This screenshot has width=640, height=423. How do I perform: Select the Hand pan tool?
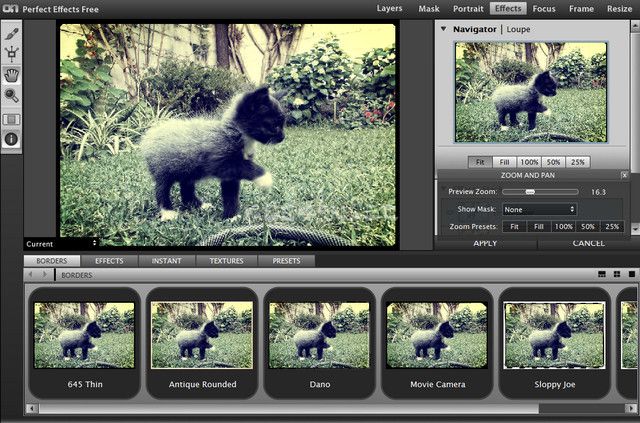coord(11,75)
